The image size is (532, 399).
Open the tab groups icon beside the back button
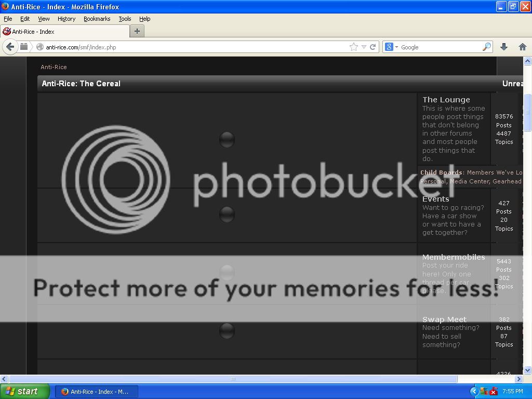(24, 47)
